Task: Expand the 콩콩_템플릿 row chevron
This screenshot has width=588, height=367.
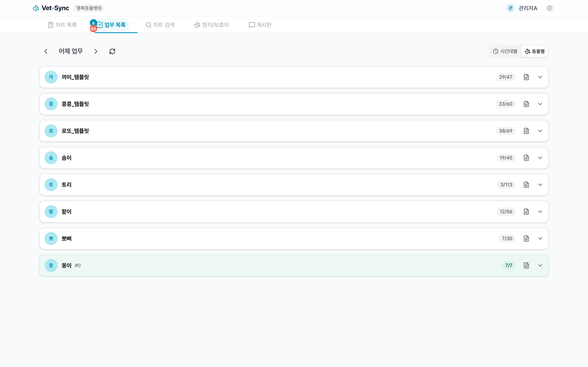Action: pyautogui.click(x=540, y=104)
